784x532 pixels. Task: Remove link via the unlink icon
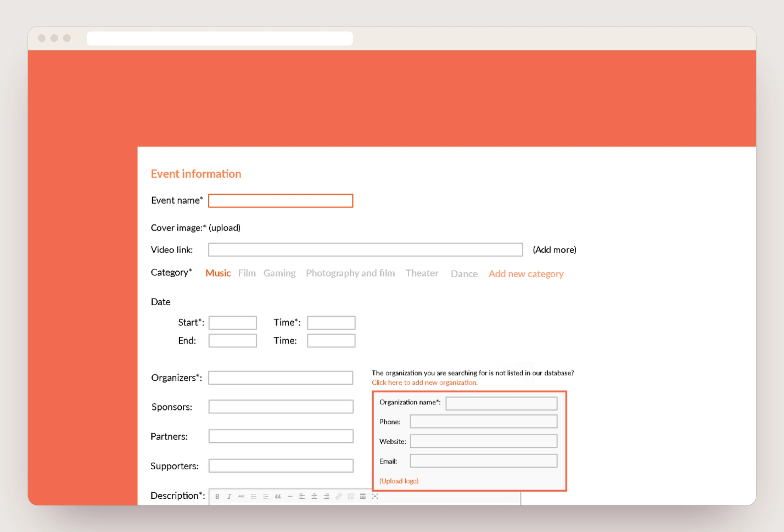coord(351,496)
